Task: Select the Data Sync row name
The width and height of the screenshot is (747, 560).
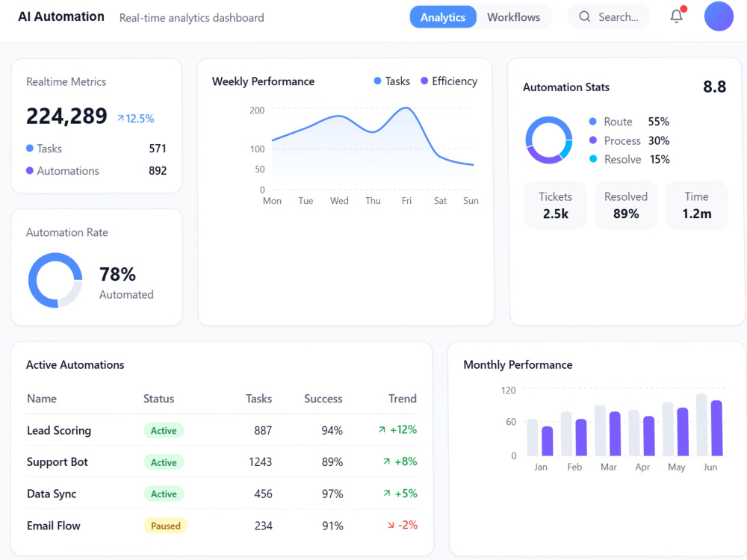Action: point(52,494)
